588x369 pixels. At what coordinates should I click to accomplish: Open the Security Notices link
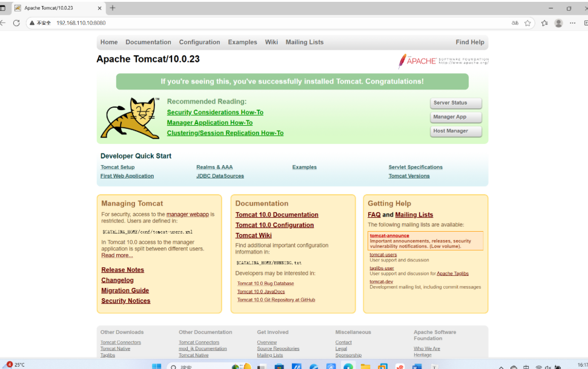click(x=125, y=301)
